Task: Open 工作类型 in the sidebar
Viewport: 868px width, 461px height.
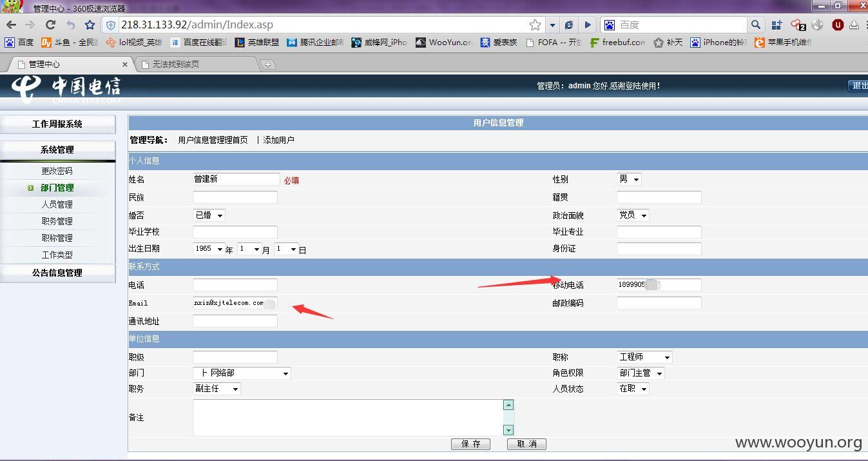Action: click(x=57, y=255)
